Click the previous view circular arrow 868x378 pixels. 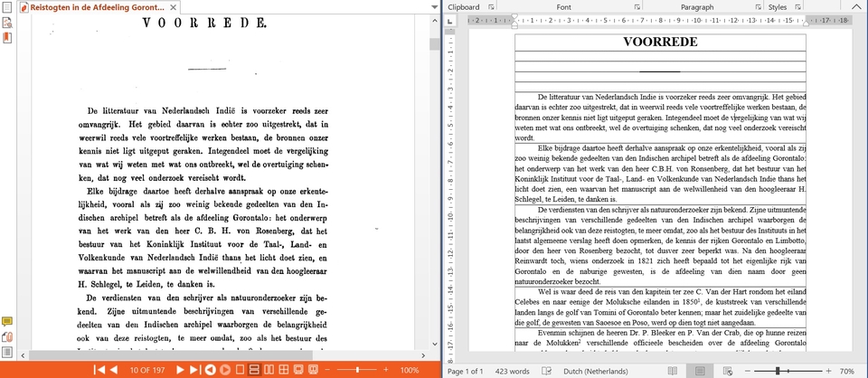coord(211,370)
